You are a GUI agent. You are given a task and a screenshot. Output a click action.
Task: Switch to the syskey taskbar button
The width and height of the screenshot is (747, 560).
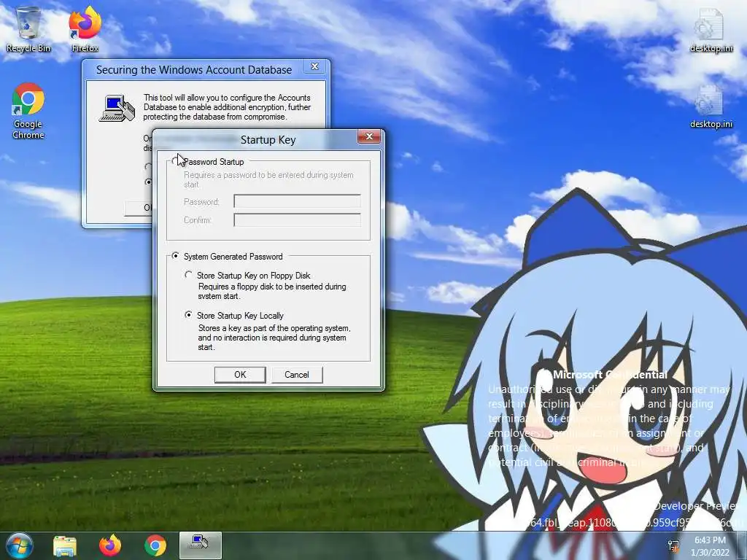click(200, 545)
